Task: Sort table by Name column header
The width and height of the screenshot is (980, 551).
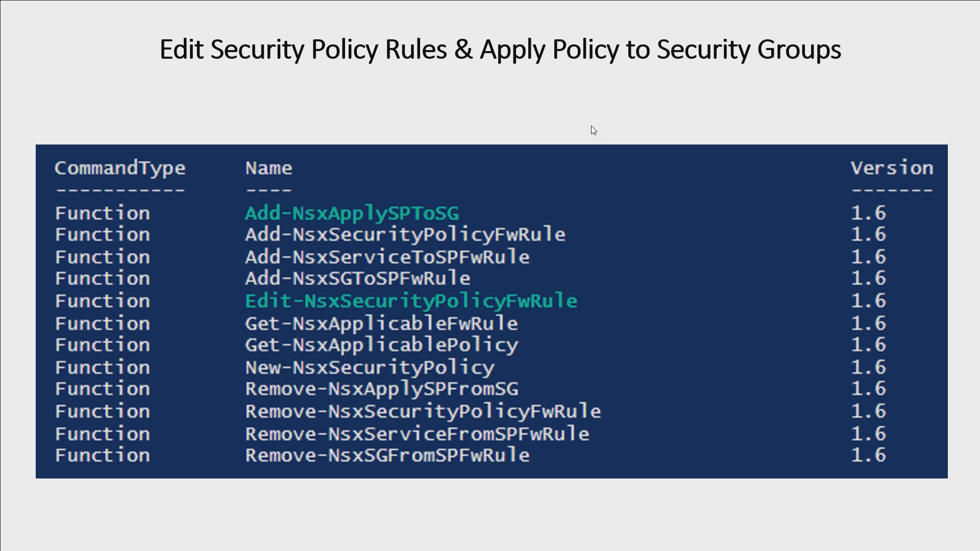Action: [x=268, y=167]
